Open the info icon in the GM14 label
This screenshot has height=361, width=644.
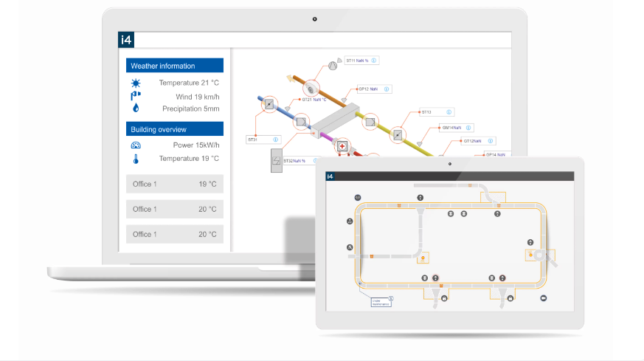click(468, 128)
